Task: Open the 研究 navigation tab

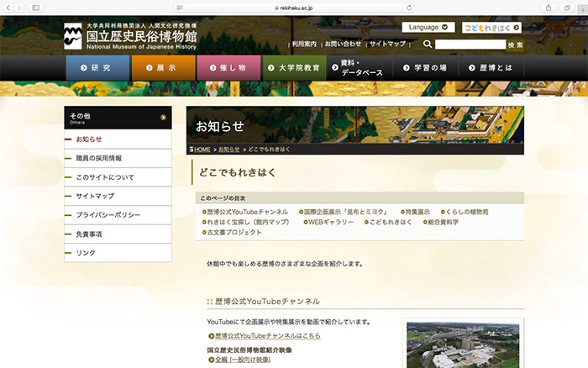Action: point(98,68)
